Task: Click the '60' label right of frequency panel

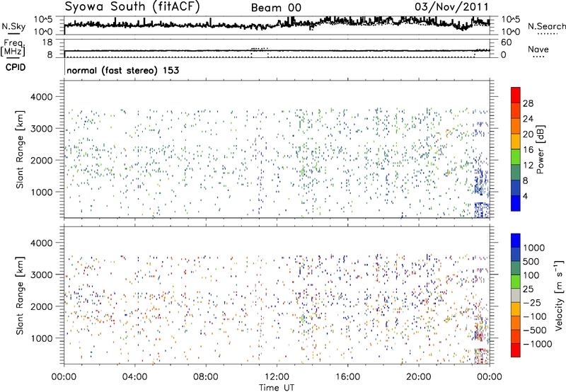Action: pos(506,42)
